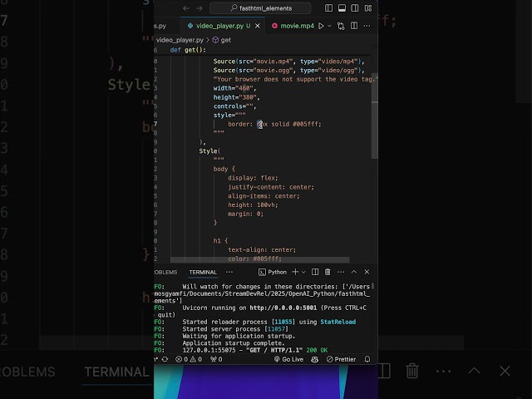532x399 pixels.
Task: Split the editor to the right
Action: click(354, 26)
